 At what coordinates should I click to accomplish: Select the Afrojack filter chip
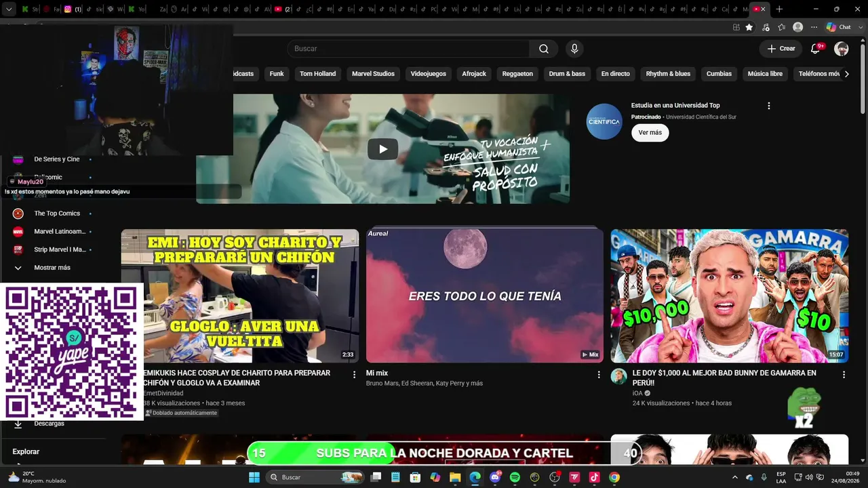tap(474, 74)
